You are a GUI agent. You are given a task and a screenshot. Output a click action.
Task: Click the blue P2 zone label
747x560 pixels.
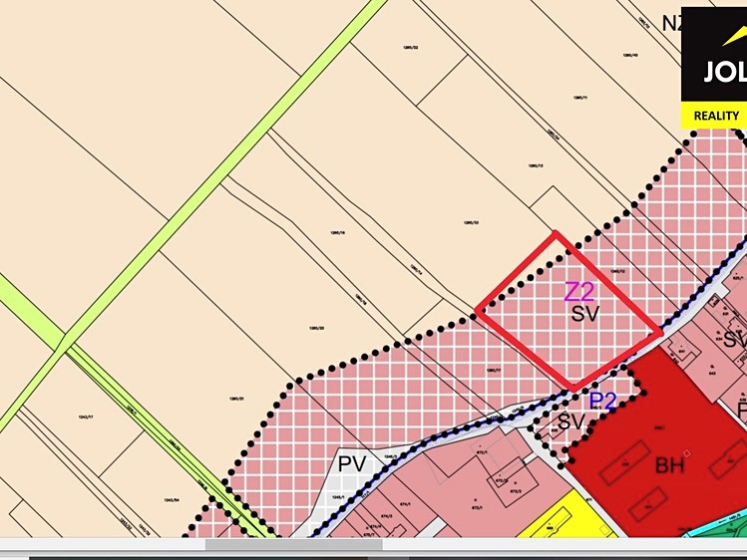pyautogui.click(x=602, y=402)
